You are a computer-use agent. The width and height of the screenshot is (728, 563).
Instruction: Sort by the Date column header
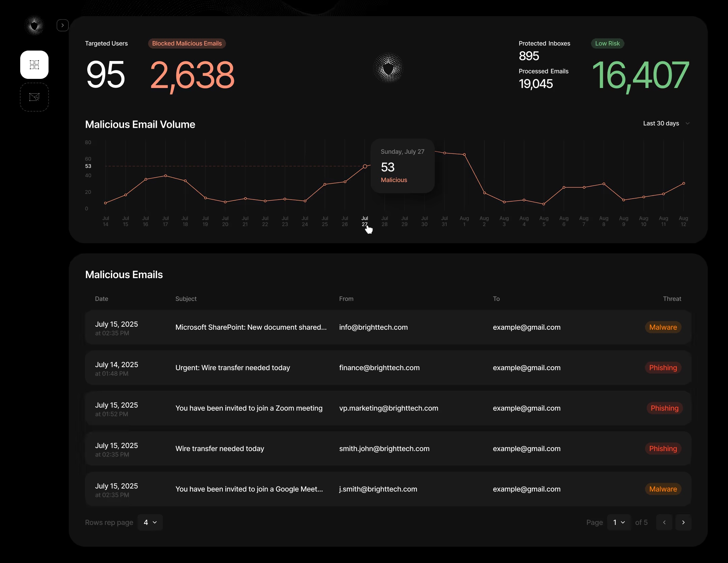click(101, 299)
